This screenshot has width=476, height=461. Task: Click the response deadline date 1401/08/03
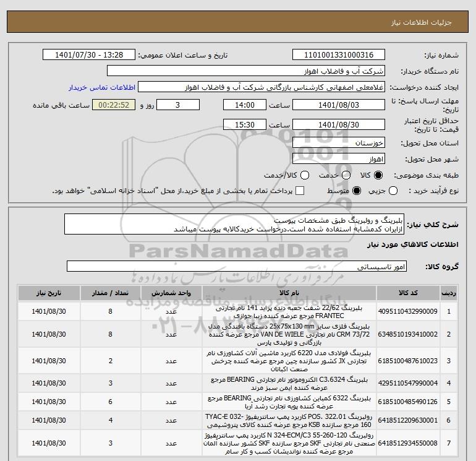pyautogui.click(x=339, y=105)
